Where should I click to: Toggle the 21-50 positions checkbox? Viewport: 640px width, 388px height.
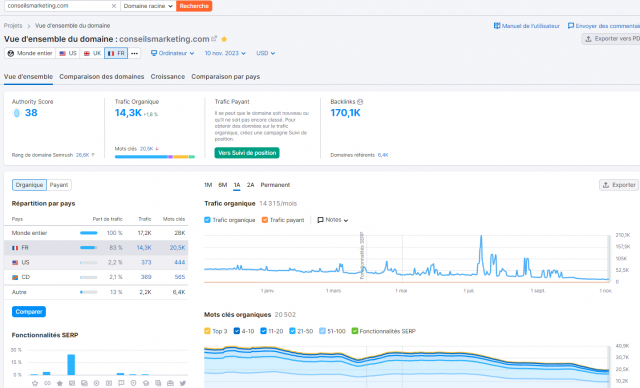pyautogui.click(x=292, y=331)
